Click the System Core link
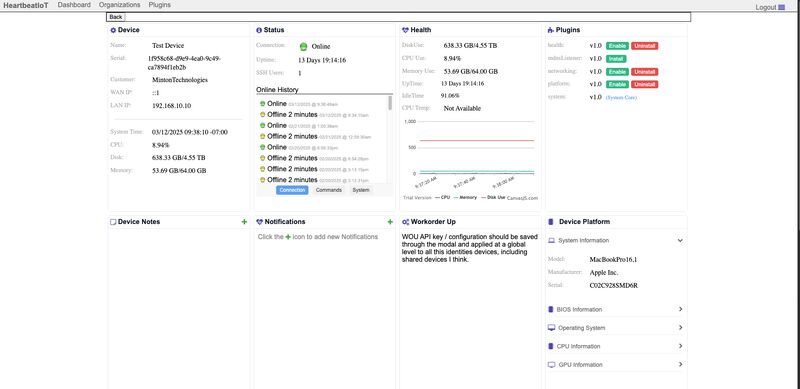Image resolution: width=800 pixels, height=389 pixels. coord(621,98)
